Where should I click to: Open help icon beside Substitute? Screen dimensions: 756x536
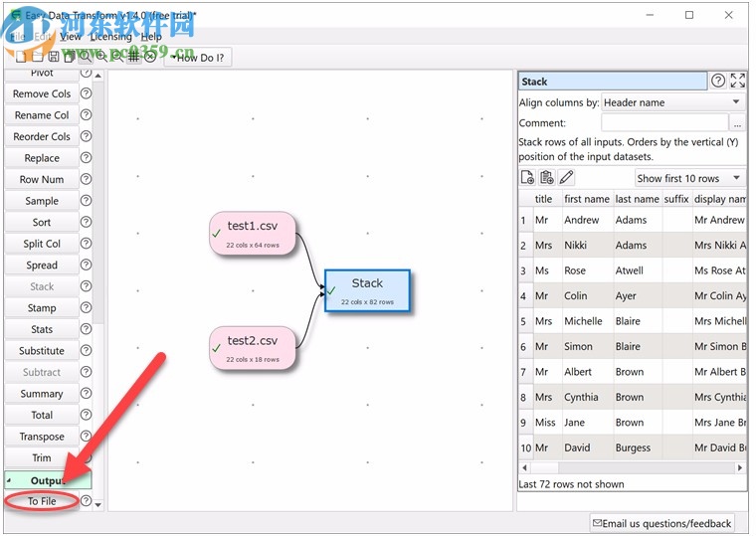pos(86,350)
